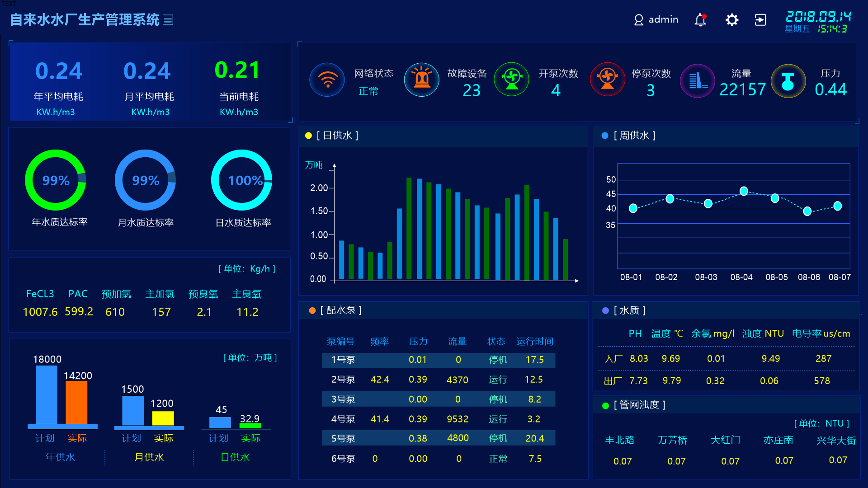Click the 年水质达标率 green progress ring
This screenshot has width=868, height=488.
tap(56, 180)
